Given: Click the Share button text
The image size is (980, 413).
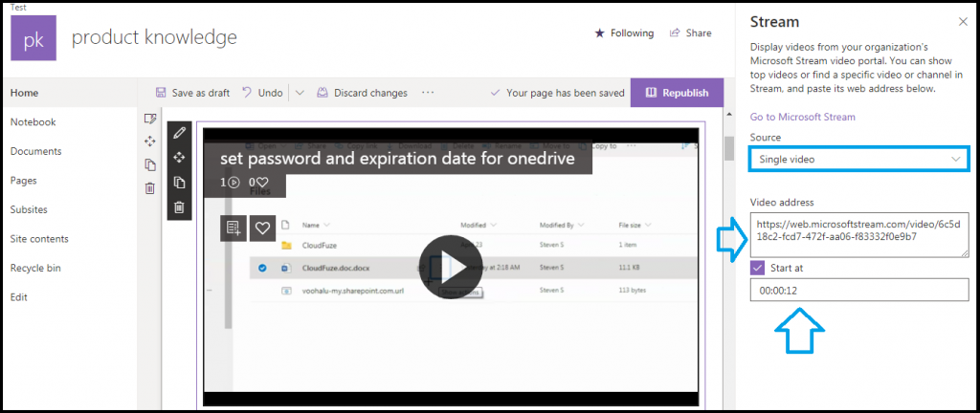Looking at the screenshot, I should pos(698,33).
